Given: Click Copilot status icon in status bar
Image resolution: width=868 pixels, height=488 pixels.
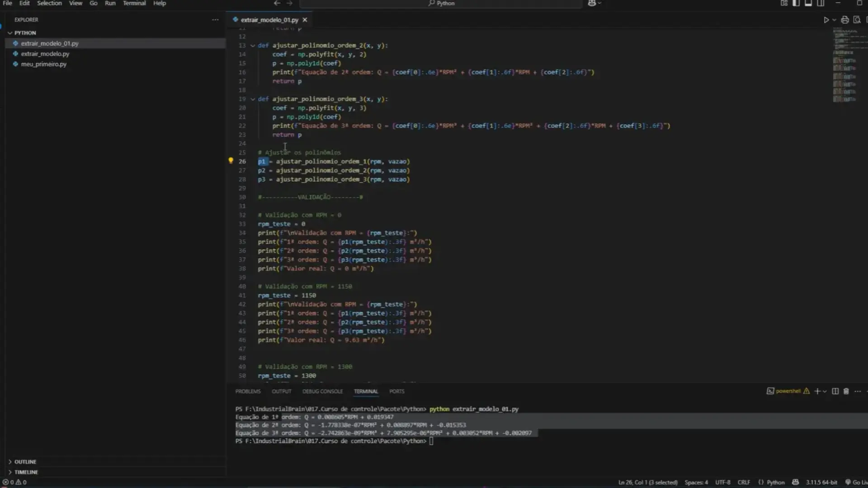Looking at the screenshot, I should click(x=795, y=483).
